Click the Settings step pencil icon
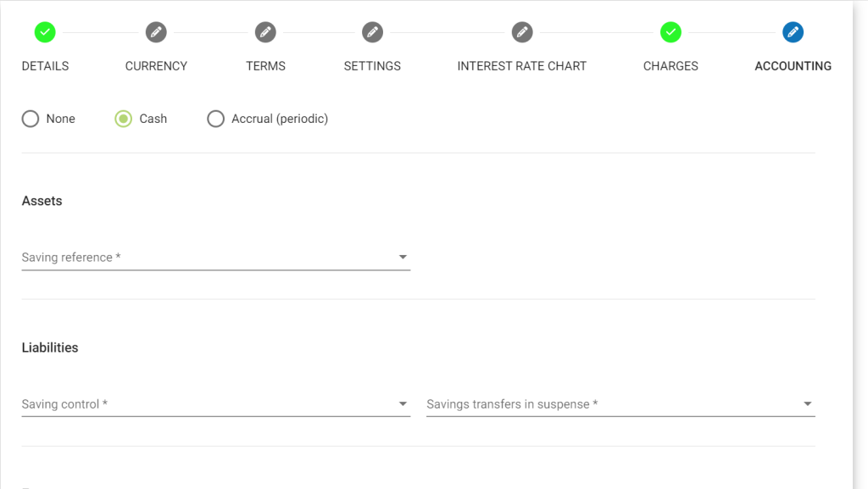This screenshot has height=489, width=868. point(373,32)
